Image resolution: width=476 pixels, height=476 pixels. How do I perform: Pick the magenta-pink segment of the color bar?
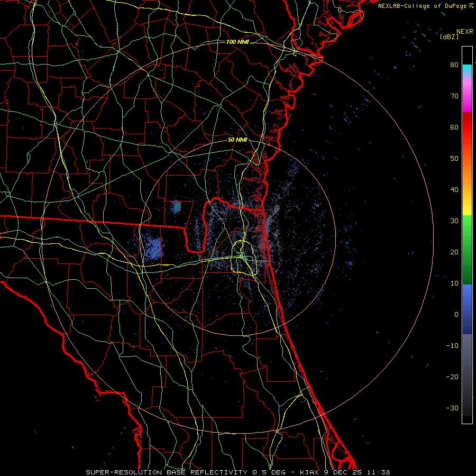(x=467, y=94)
